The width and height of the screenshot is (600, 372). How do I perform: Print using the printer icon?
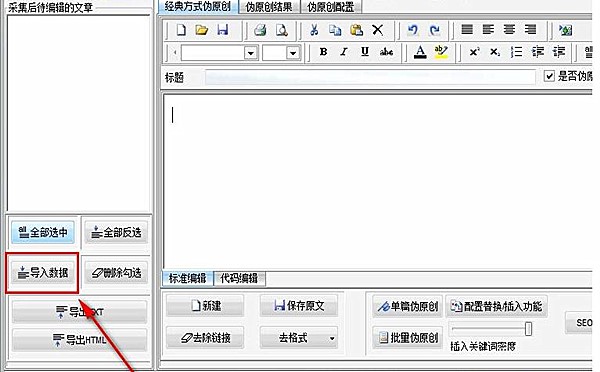[261, 30]
